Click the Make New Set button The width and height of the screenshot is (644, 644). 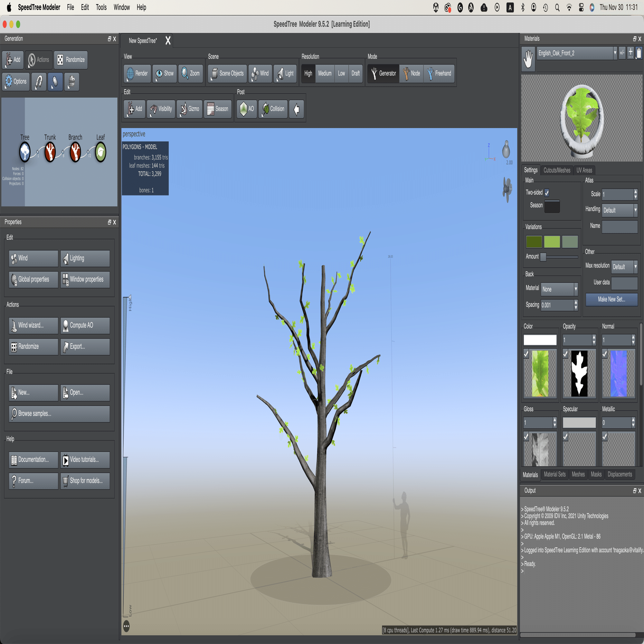[x=611, y=299]
